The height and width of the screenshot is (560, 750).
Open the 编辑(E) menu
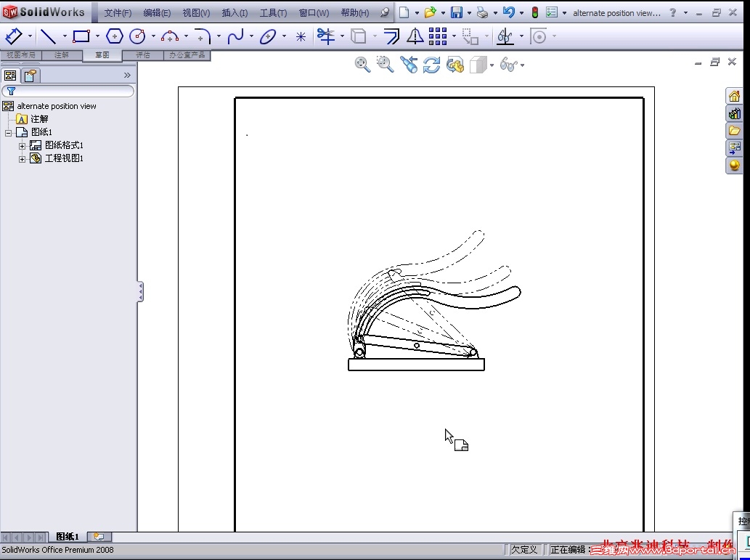point(157,13)
